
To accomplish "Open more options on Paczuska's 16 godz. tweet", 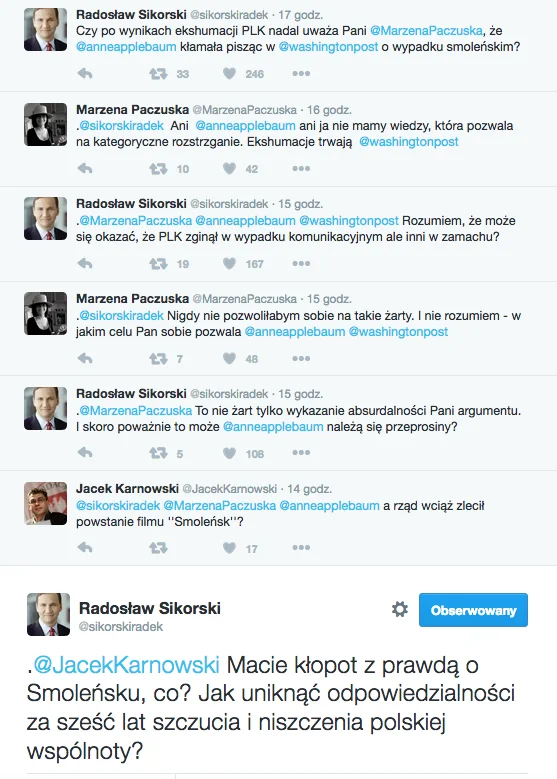I will 301,169.
